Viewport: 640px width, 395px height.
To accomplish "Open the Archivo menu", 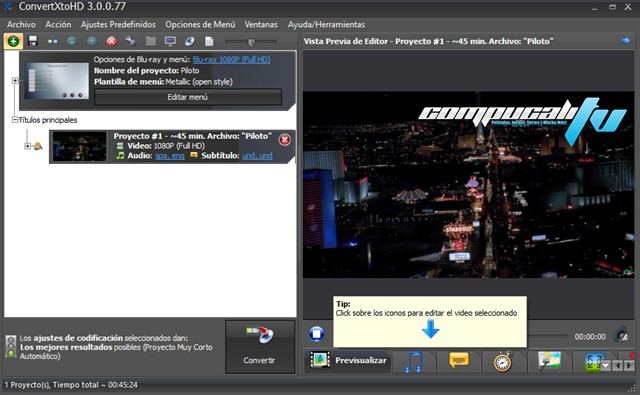I will point(21,24).
